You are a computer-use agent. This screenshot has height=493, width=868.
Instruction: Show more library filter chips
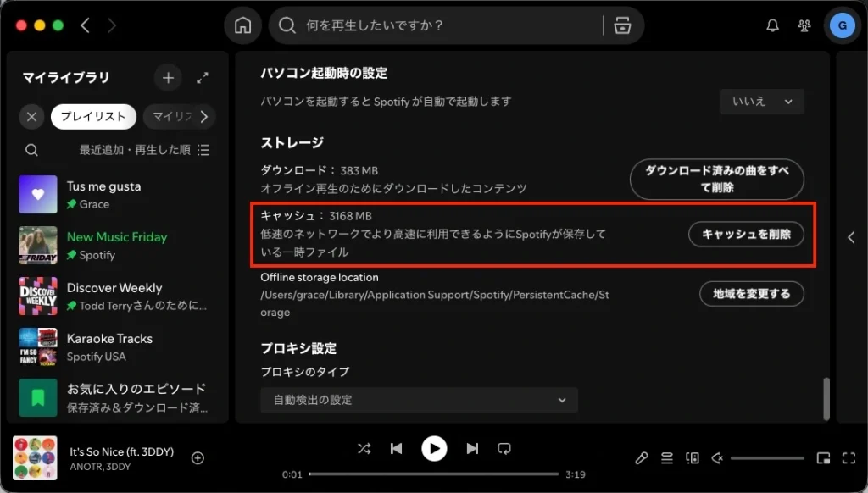pyautogui.click(x=204, y=117)
